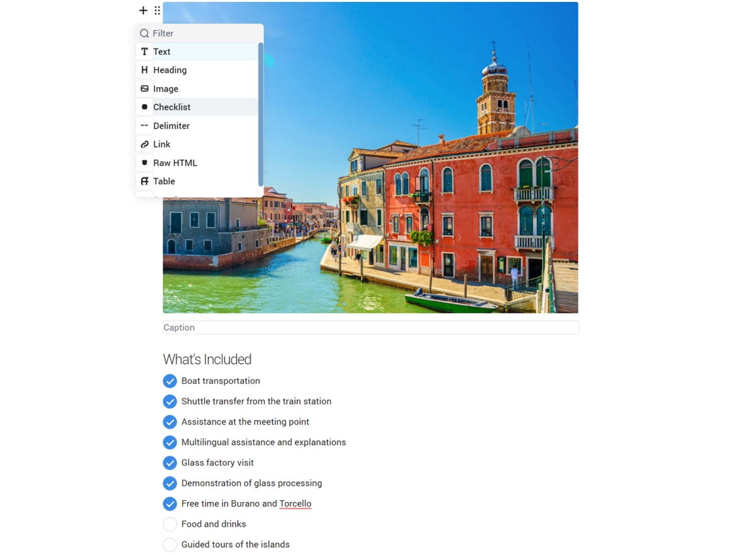The height and width of the screenshot is (555, 756).
Task: Click the Heading H icon
Action: click(144, 70)
